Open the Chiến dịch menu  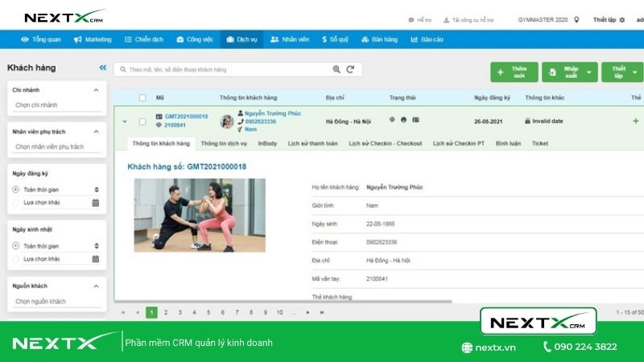(144, 39)
